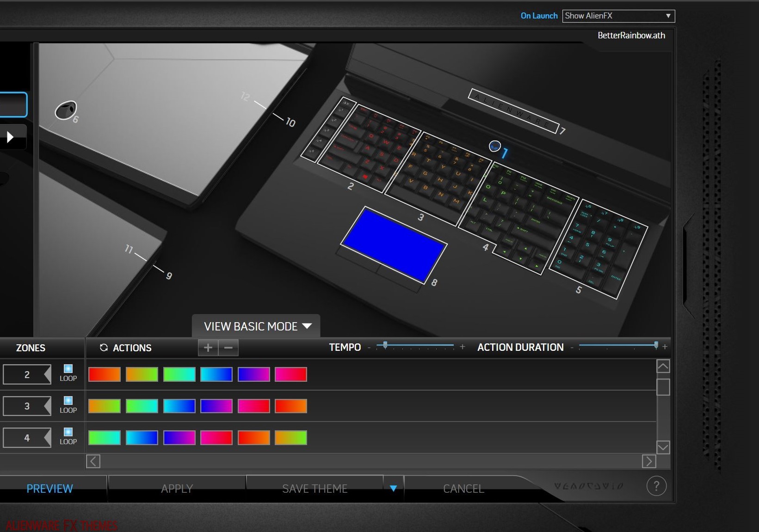Select lid light zone 10 label

click(x=290, y=122)
